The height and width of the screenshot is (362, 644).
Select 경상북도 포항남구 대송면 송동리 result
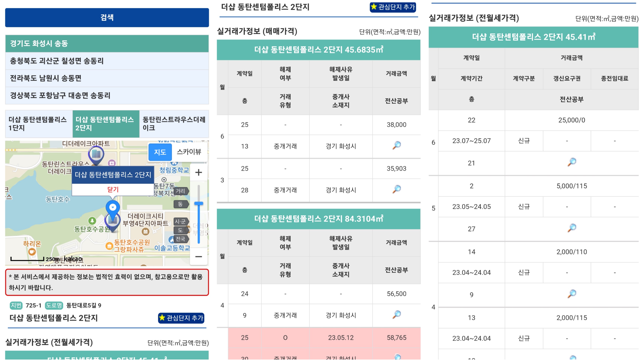(x=107, y=95)
